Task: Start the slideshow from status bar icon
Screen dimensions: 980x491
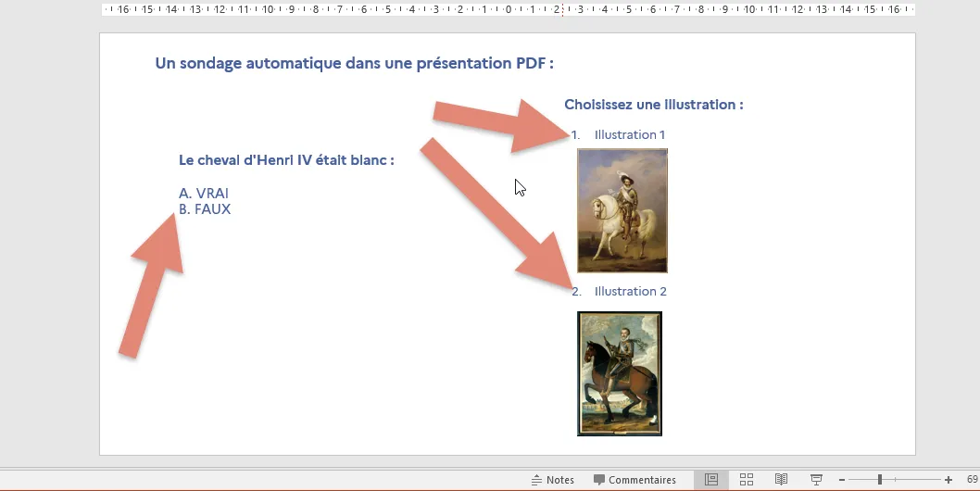Action: pos(816,480)
